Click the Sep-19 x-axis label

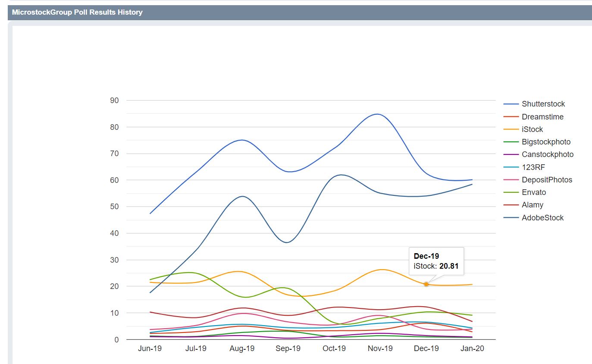(288, 348)
